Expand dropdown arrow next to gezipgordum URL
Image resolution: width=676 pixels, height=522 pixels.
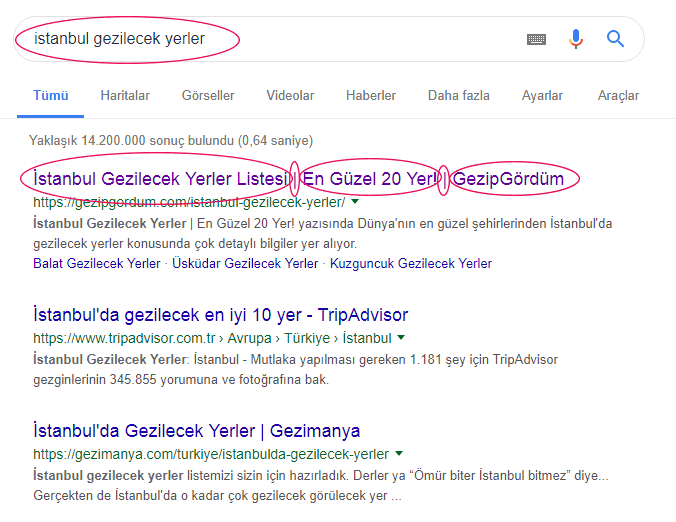[355, 201]
